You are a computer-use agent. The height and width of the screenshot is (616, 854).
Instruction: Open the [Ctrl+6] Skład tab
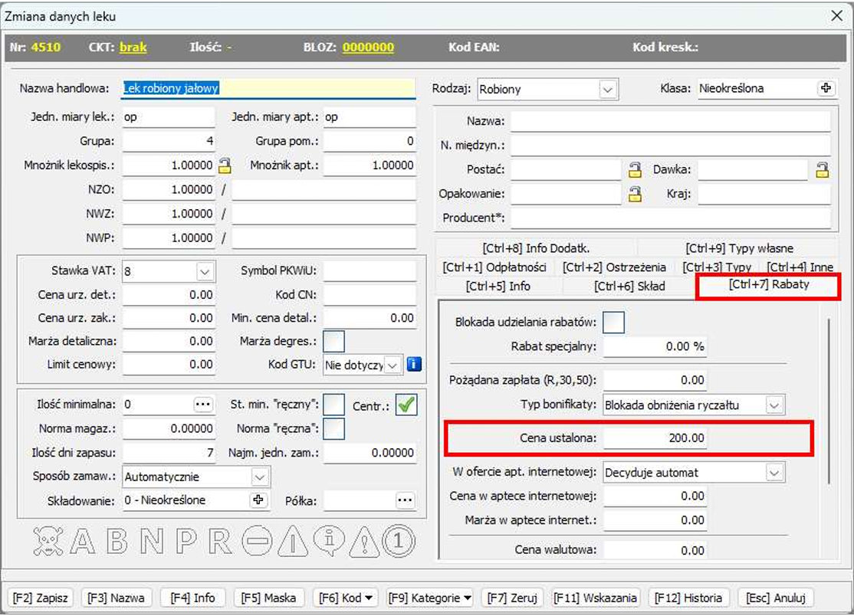(629, 286)
